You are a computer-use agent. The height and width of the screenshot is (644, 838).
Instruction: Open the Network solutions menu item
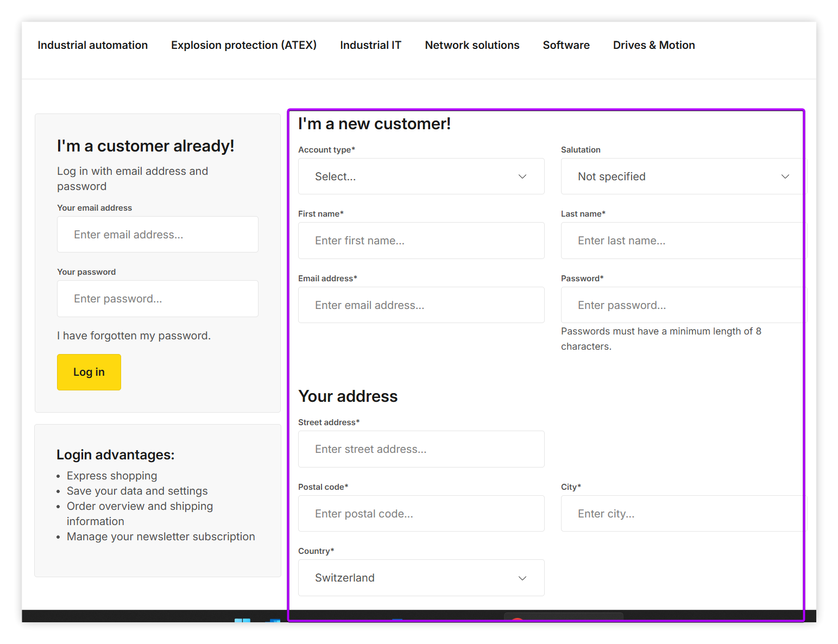472,45
